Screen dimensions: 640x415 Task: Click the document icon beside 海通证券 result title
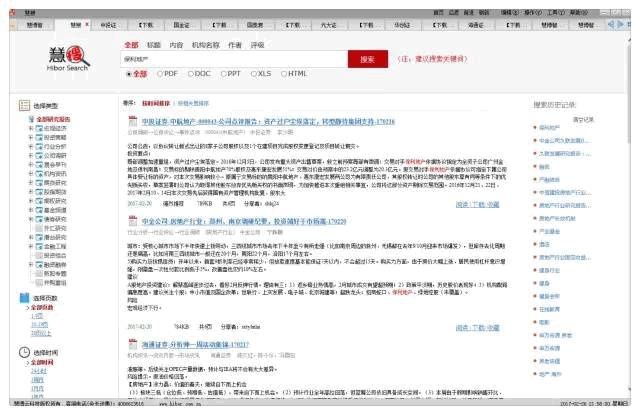tap(133, 344)
